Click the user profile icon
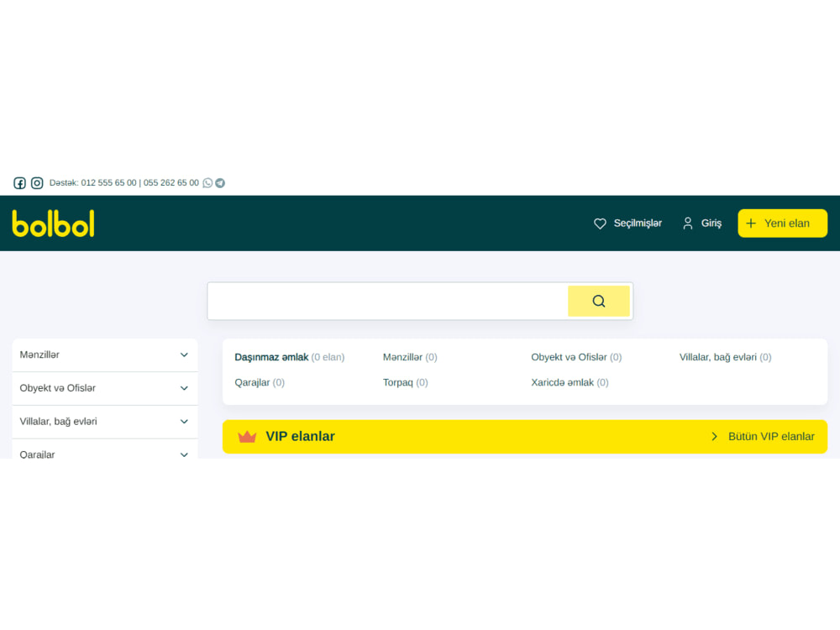 (688, 223)
